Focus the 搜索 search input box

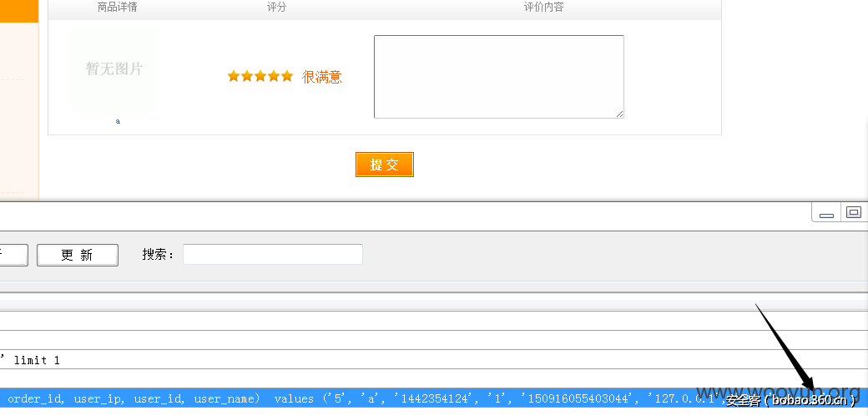[272, 255]
